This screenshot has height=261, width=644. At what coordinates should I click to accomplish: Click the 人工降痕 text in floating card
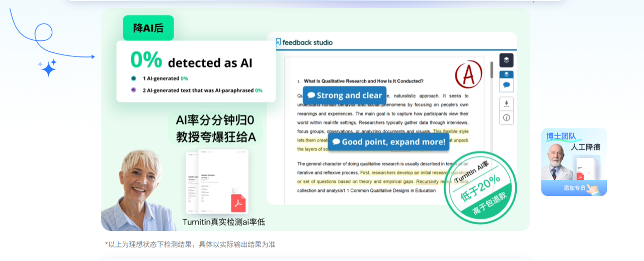[x=585, y=147]
